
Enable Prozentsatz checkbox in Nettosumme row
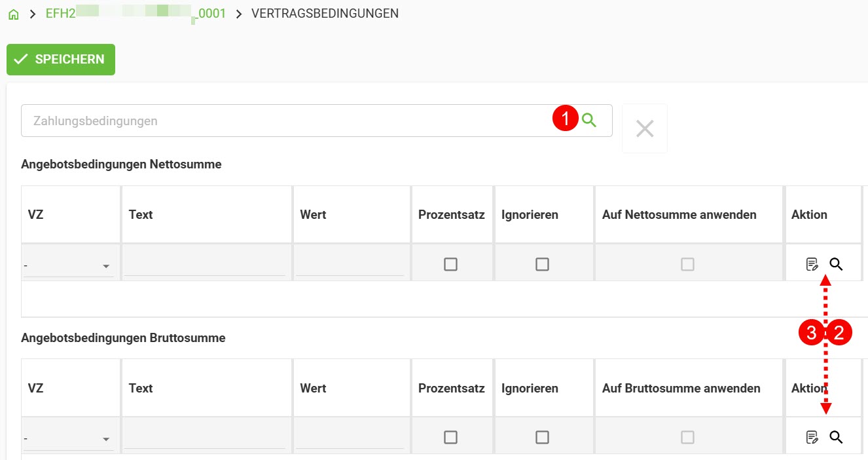point(451,263)
